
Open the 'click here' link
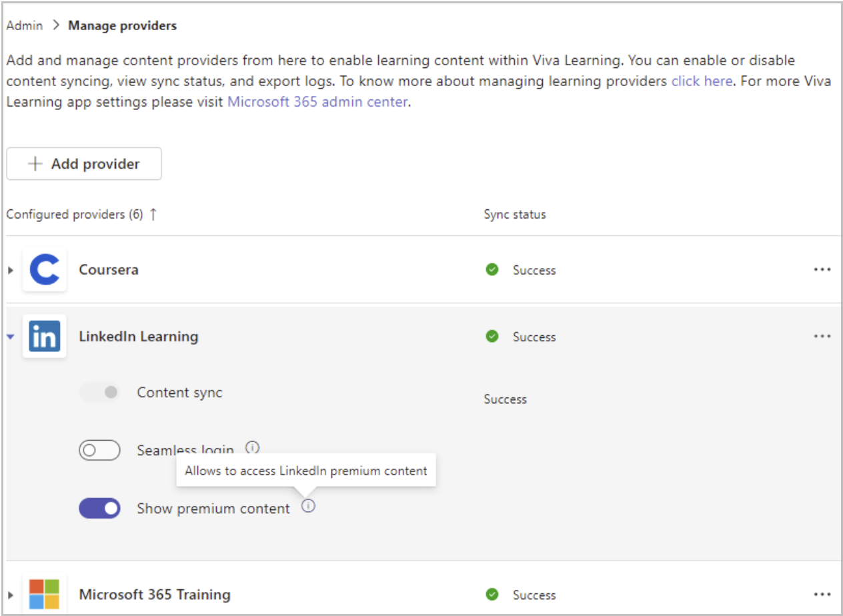pyautogui.click(x=702, y=81)
